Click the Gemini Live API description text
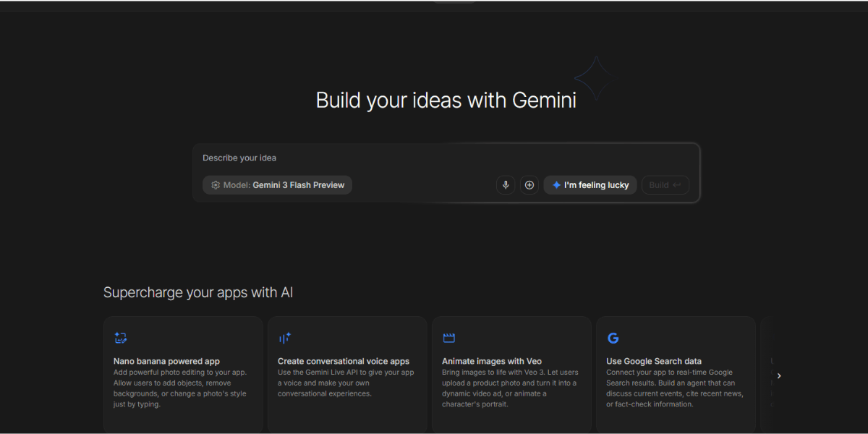Screen dimensions: 868x434 [x=346, y=383]
